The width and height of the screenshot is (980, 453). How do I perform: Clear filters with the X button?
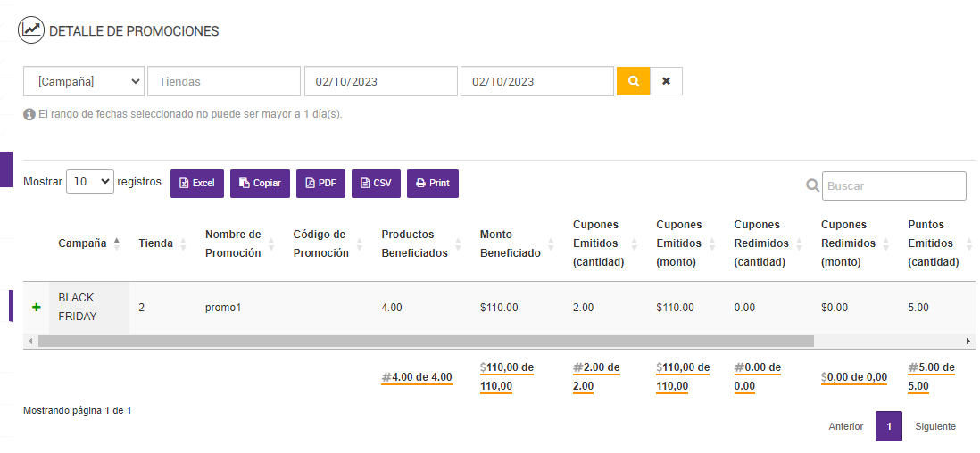666,81
